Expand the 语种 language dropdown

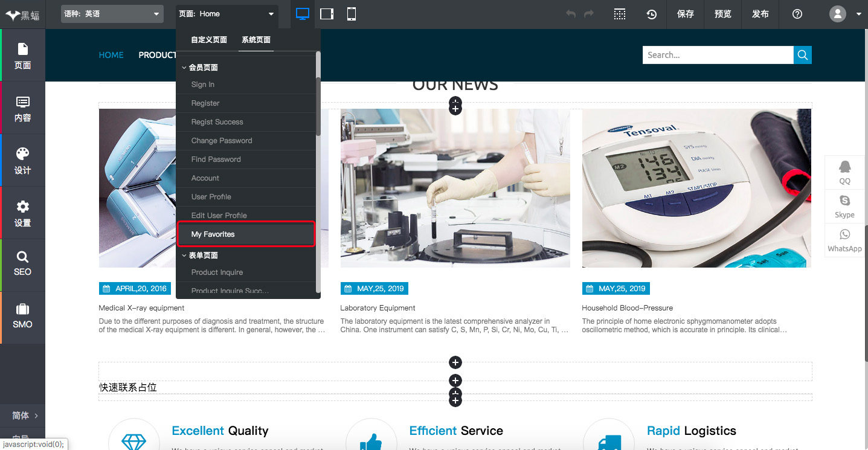click(x=112, y=14)
